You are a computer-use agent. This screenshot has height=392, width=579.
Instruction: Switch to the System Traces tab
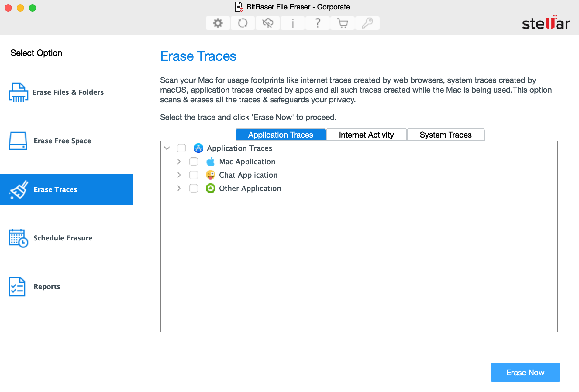pyautogui.click(x=446, y=135)
